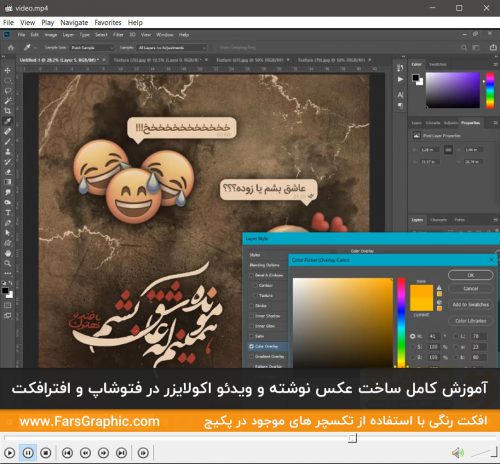Select the Pen tool
Viewport: 500px width, 464px height.
(7, 223)
